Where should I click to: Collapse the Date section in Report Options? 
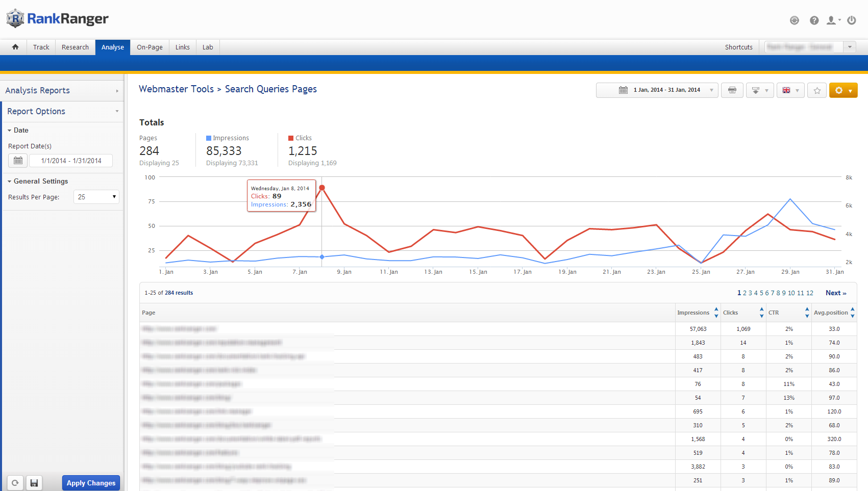(18, 131)
